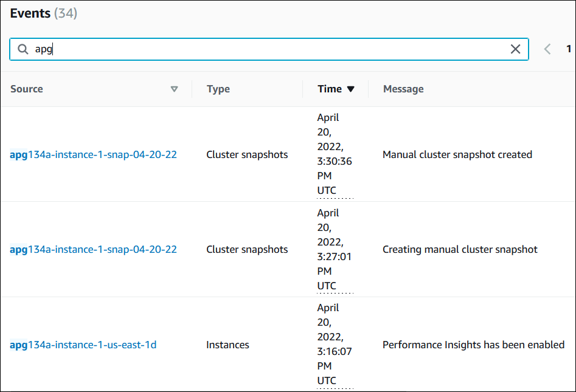Click the Instances type cell
The image size is (576, 392).
click(x=227, y=345)
